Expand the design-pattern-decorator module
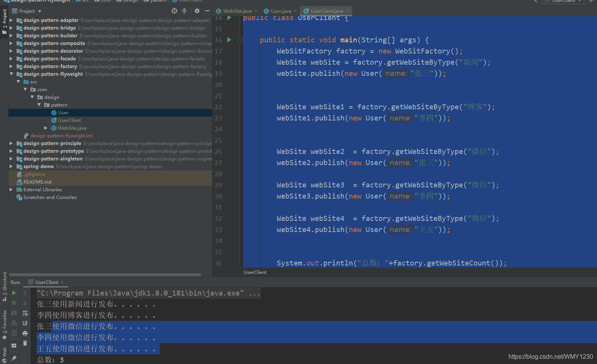 tap(11, 51)
